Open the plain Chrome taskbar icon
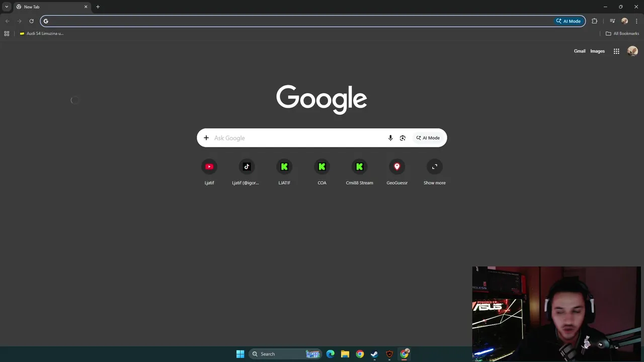 (360, 354)
